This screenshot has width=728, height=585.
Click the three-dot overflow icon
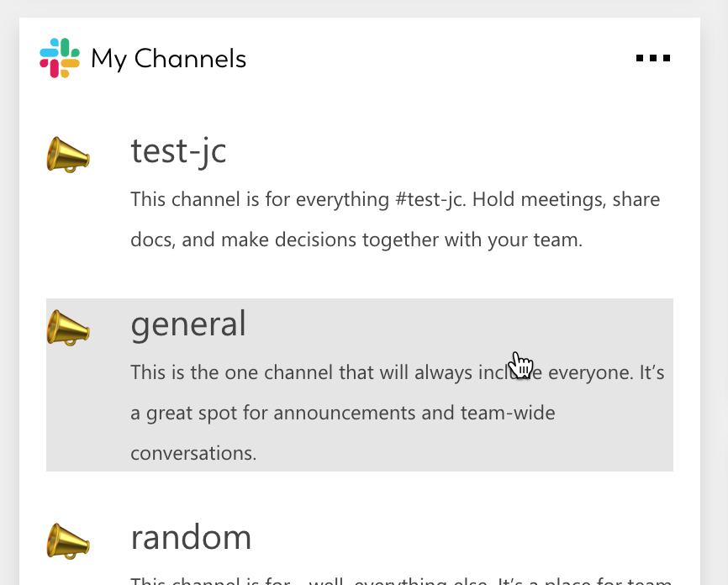(653, 58)
